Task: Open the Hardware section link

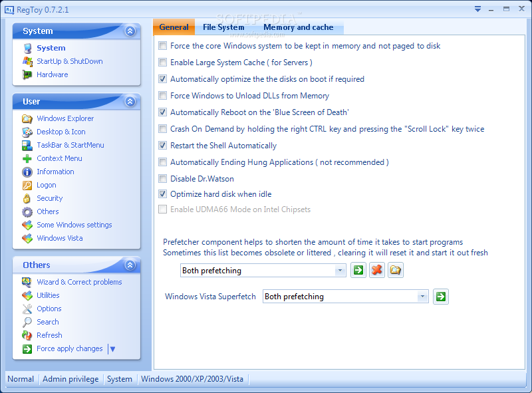Action: pos(53,74)
